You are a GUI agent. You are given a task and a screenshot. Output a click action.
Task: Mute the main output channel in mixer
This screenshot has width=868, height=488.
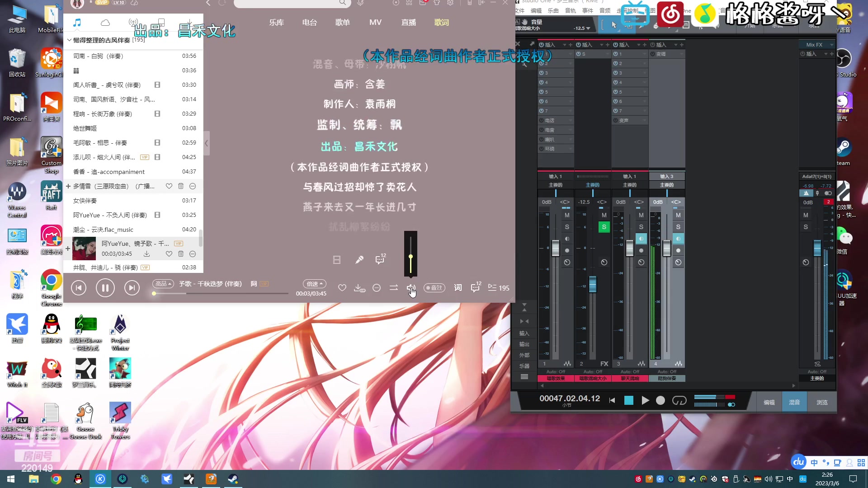pos(806,215)
